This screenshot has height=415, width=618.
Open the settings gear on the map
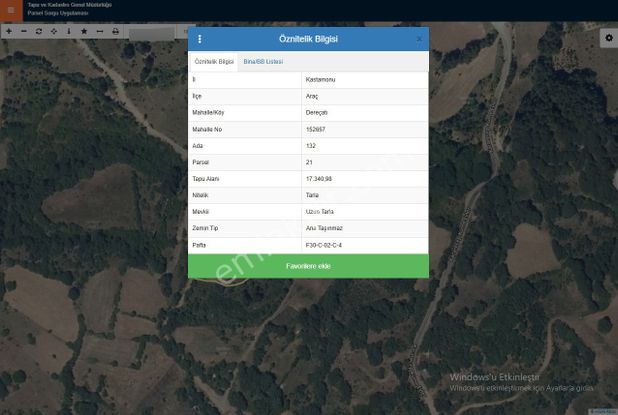[607, 37]
